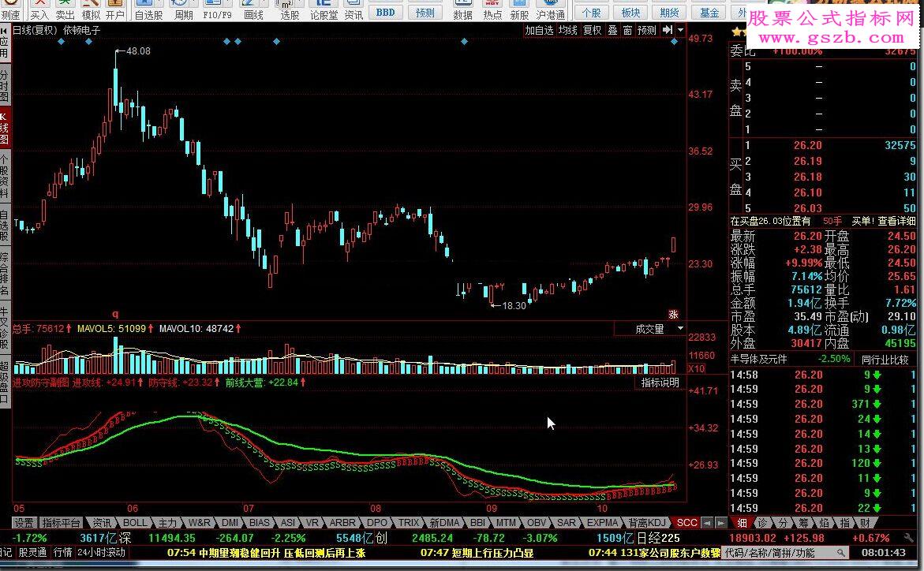Expand the chart options dropdown arrow

[x=681, y=30]
